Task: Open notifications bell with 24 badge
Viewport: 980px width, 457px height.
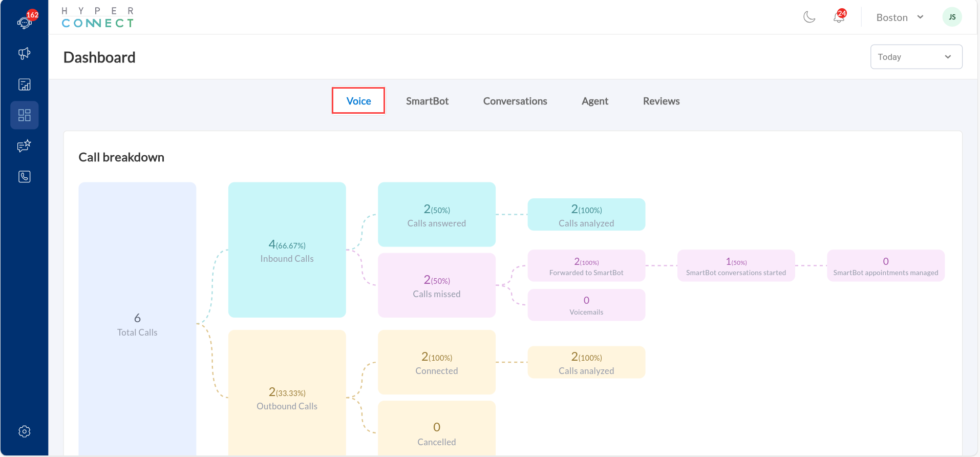Action: coord(839,16)
